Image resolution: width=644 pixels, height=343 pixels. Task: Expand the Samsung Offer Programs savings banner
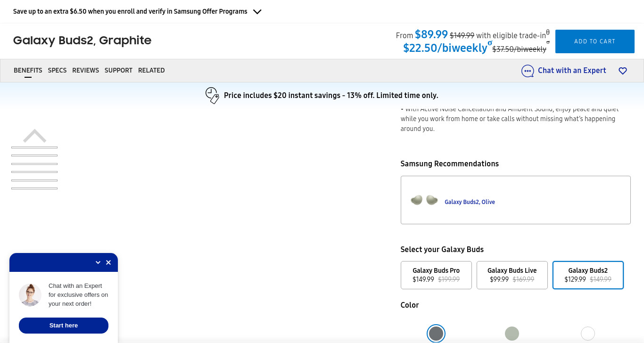(x=257, y=12)
